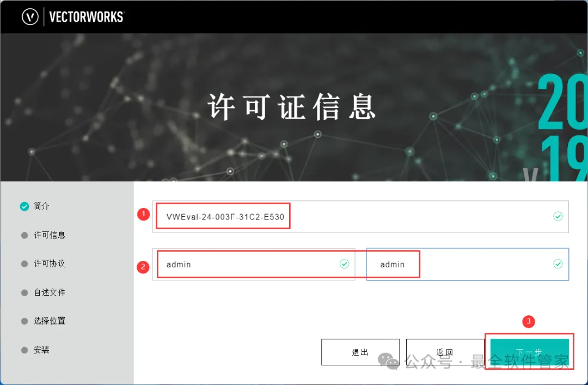Select the 许可信息 step in sidebar
The width and height of the screenshot is (588, 385).
(43, 235)
